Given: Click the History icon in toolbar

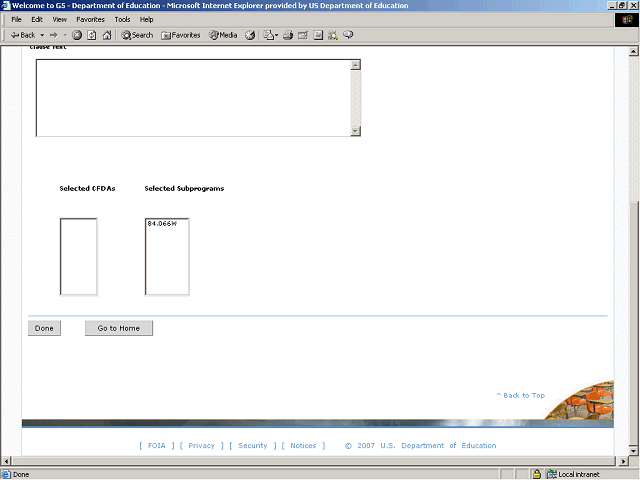Looking at the screenshot, I should point(250,35).
